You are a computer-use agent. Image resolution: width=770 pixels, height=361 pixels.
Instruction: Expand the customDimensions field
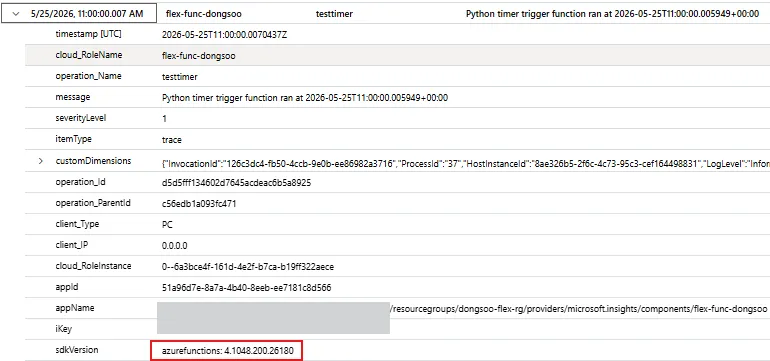click(41, 161)
